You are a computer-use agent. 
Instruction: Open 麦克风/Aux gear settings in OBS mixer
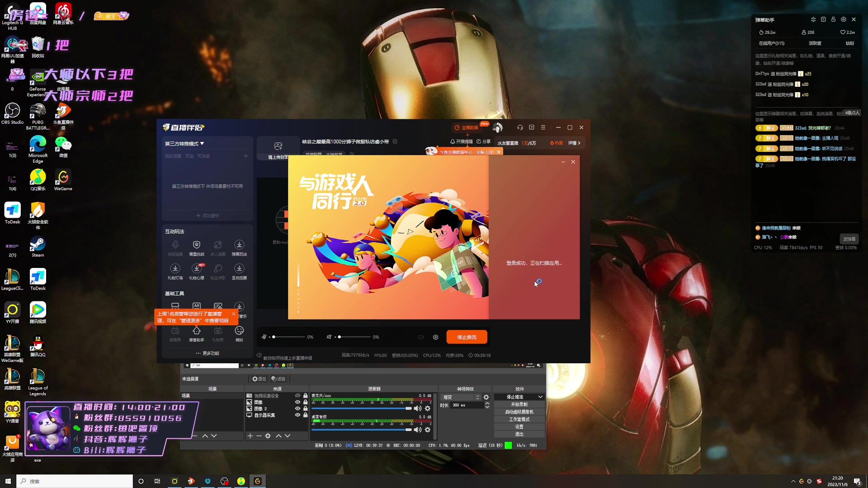click(x=428, y=408)
